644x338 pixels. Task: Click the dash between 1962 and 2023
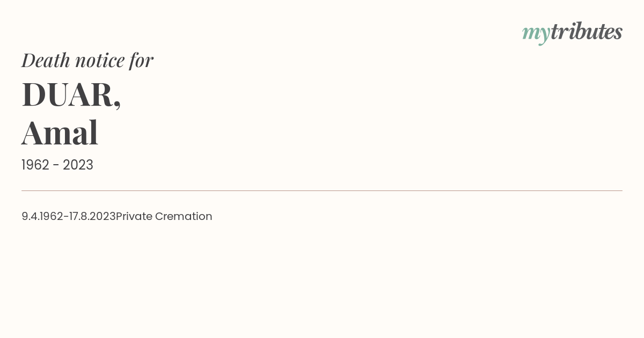(56, 166)
